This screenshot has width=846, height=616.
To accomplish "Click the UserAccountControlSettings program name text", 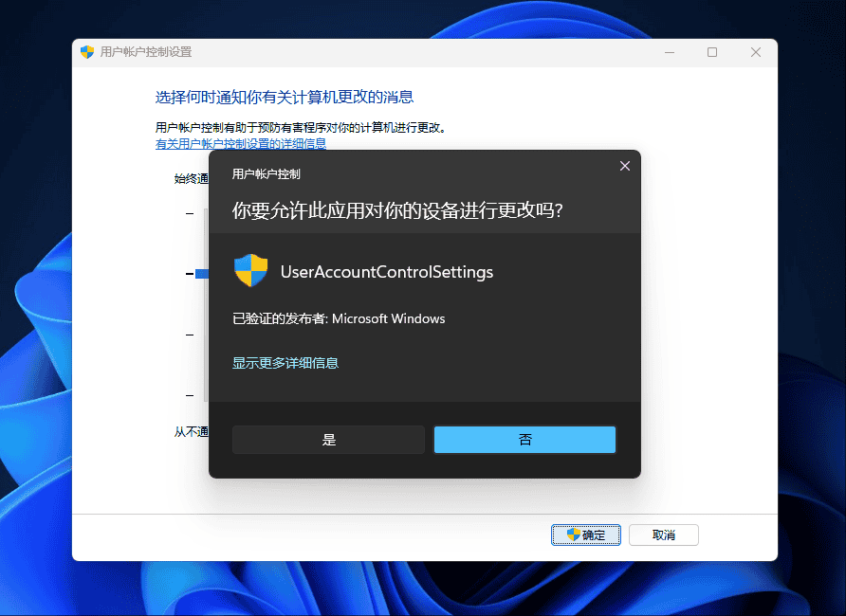I will [387, 272].
